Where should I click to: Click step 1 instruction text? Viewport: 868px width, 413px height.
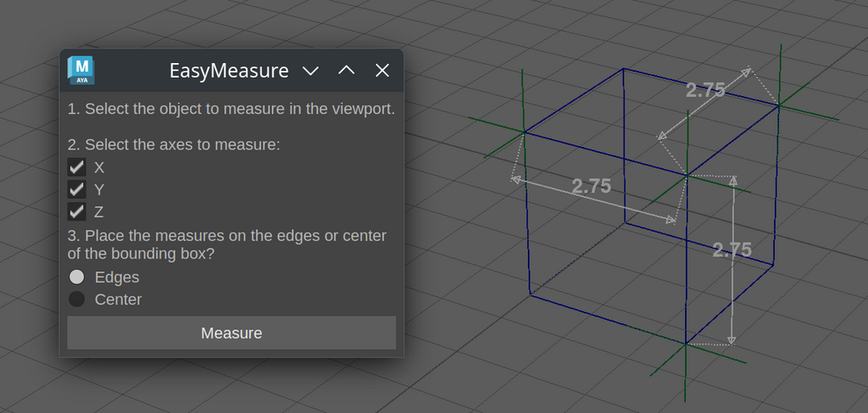(x=231, y=109)
